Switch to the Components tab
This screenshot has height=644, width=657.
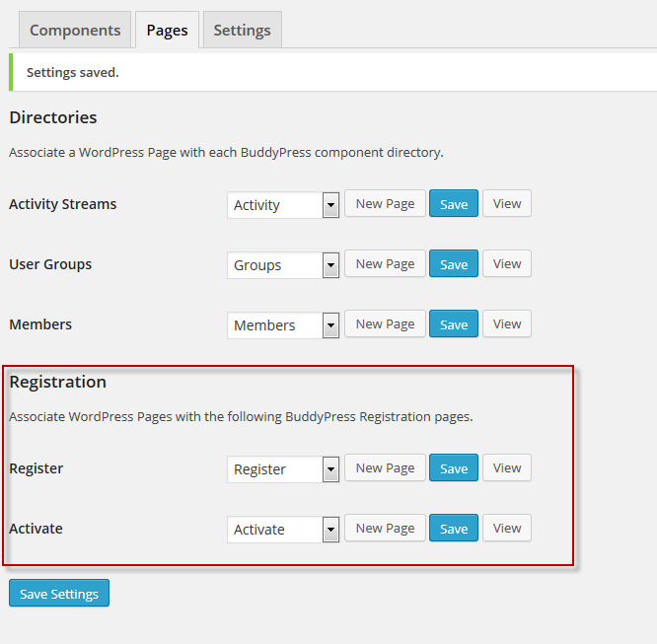(75, 31)
